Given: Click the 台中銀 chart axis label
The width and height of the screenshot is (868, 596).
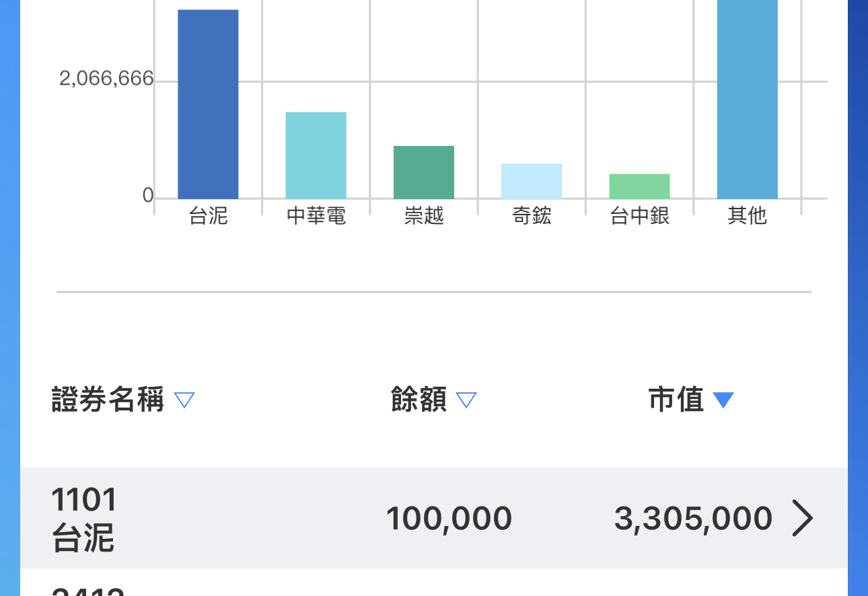Looking at the screenshot, I should coord(640,216).
